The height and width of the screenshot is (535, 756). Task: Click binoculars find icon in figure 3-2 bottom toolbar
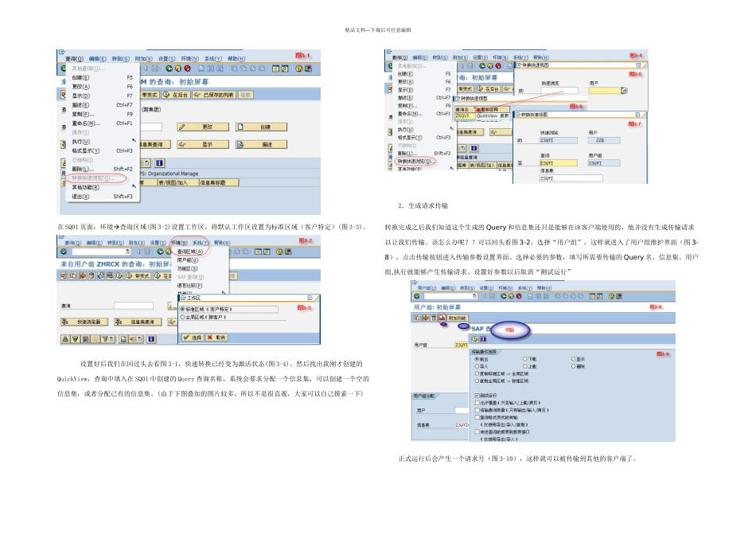(x=85, y=339)
